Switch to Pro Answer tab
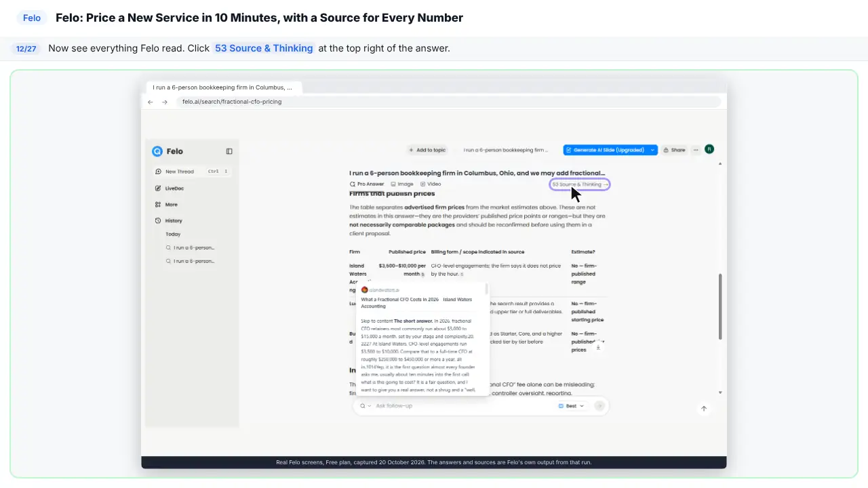 (367, 184)
